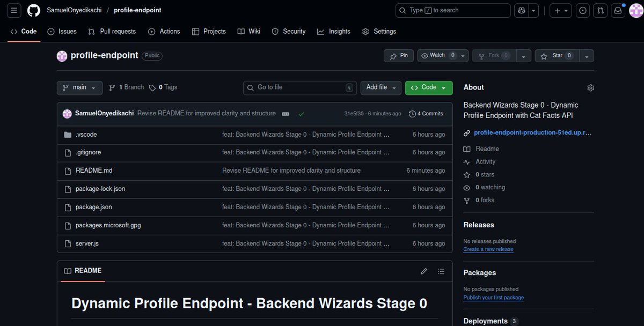Edit the README with pencil icon
Viewport: 644px width, 326px height.
pyautogui.click(x=424, y=271)
